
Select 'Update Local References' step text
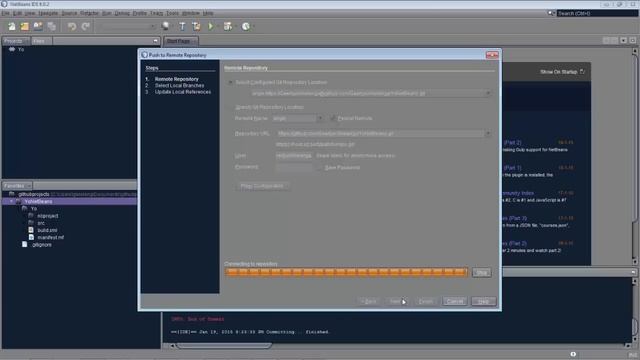183,92
